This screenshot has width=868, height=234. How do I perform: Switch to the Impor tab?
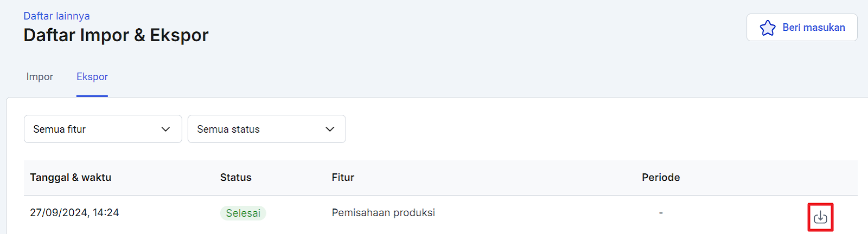click(40, 77)
